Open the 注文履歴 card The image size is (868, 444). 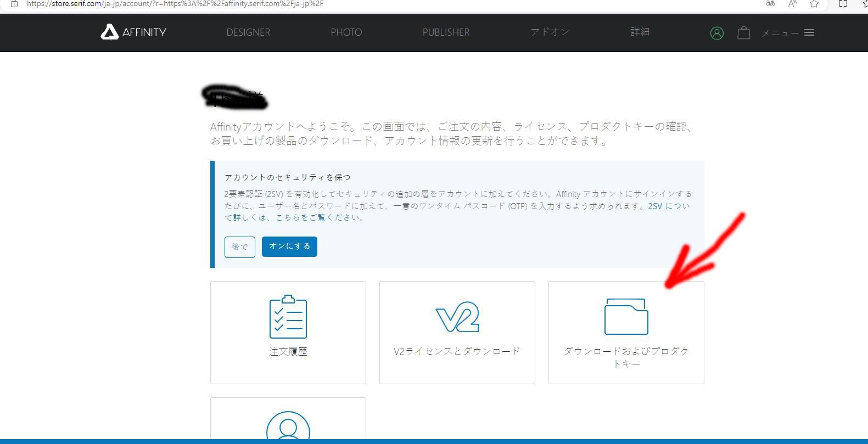pos(288,333)
